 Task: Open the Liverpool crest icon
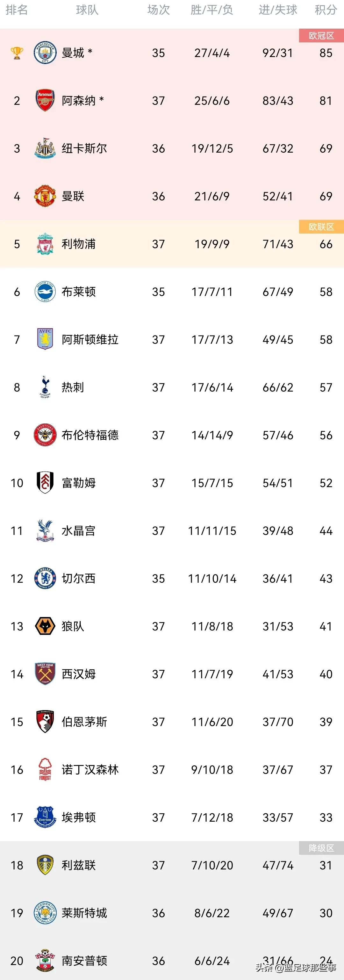pos(45,244)
